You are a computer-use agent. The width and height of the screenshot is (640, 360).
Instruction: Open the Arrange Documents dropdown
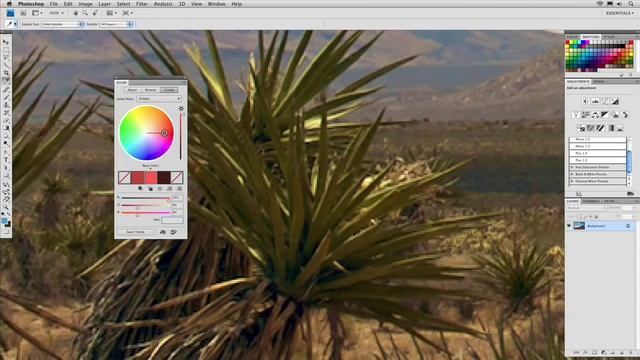[x=111, y=13]
